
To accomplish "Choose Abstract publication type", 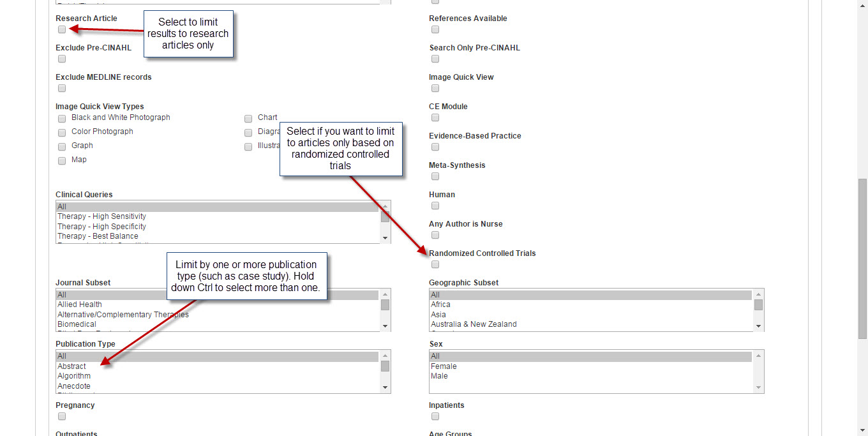I will pos(218,366).
